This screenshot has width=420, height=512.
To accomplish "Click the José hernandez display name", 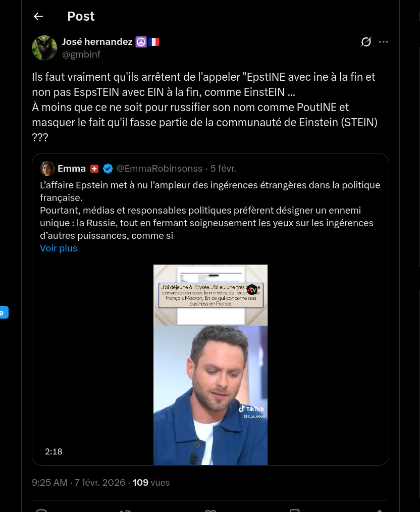I will point(97,42).
